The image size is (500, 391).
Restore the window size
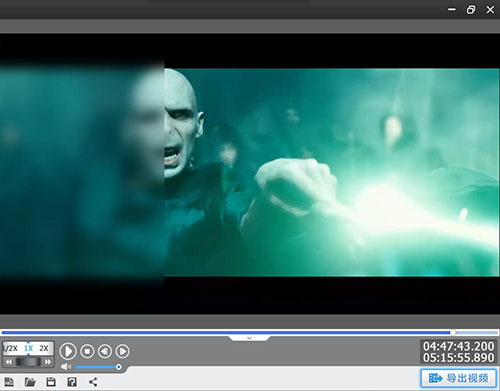tap(471, 10)
